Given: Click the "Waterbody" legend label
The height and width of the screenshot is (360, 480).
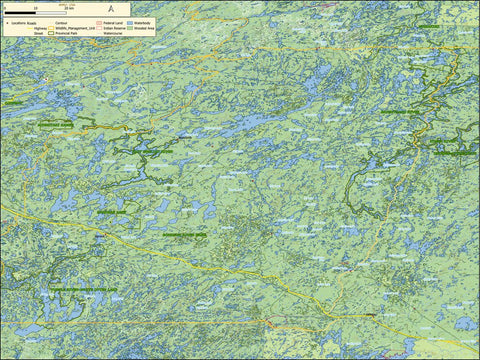Looking at the screenshot, I should tap(142, 23).
